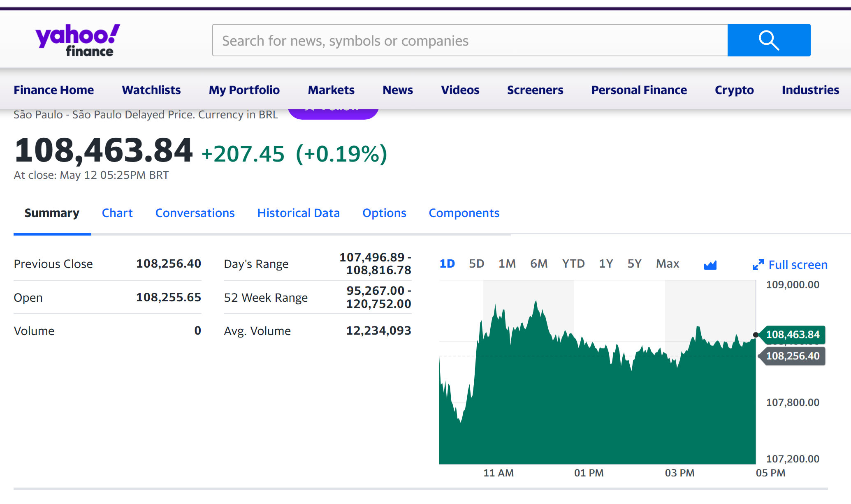Click the 52 Week Range label

[x=266, y=298]
